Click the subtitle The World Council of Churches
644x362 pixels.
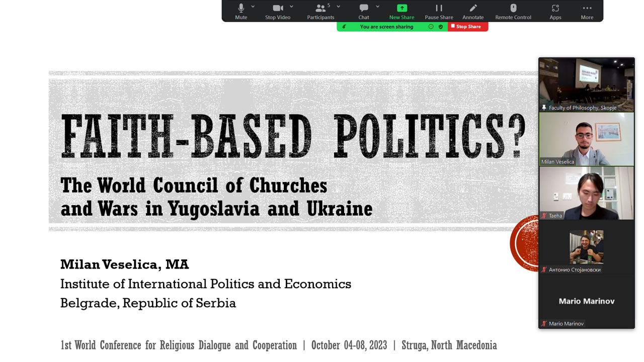[194, 186]
